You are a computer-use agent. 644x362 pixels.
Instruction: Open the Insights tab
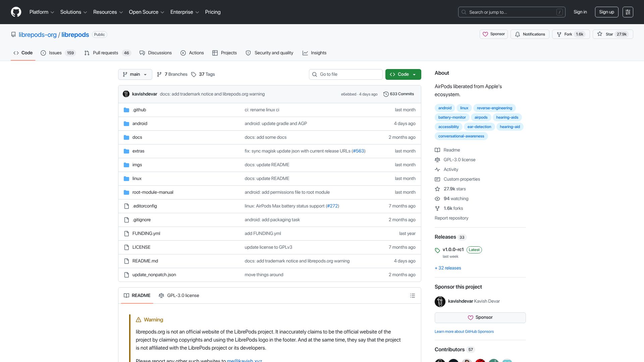(x=315, y=53)
